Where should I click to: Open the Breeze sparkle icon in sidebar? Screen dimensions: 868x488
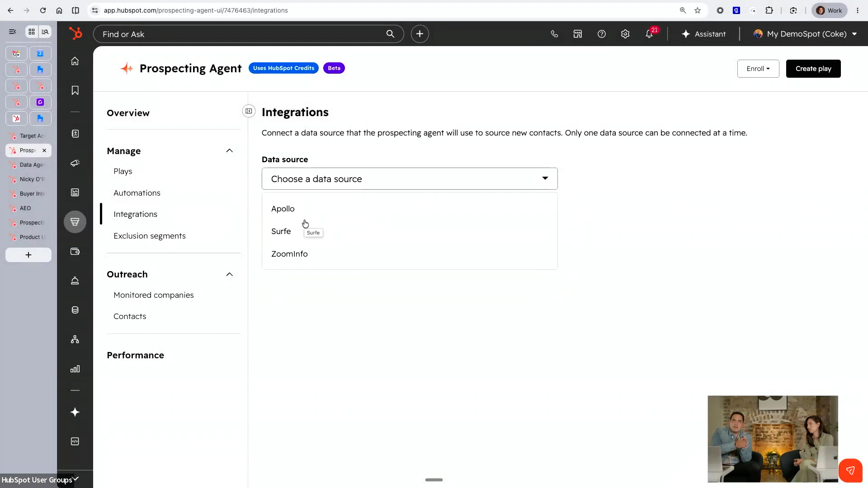75,412
